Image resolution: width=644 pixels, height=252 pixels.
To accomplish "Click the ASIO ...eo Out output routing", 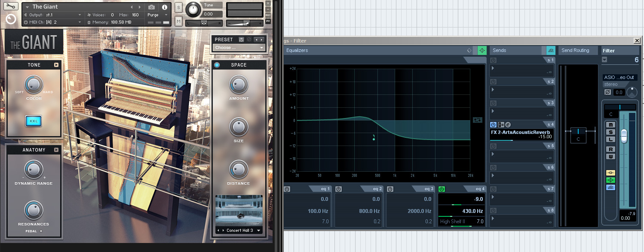I will point(619,77).
